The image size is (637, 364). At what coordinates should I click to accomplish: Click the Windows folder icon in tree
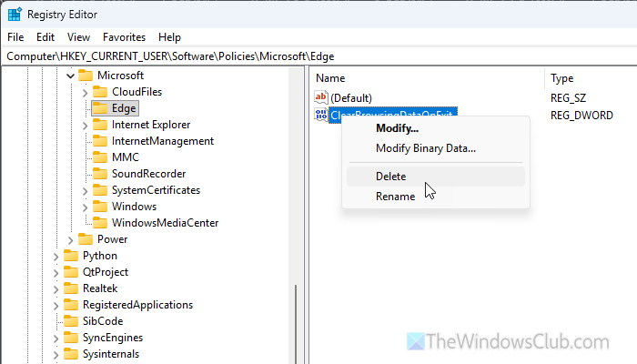point(100,207)
